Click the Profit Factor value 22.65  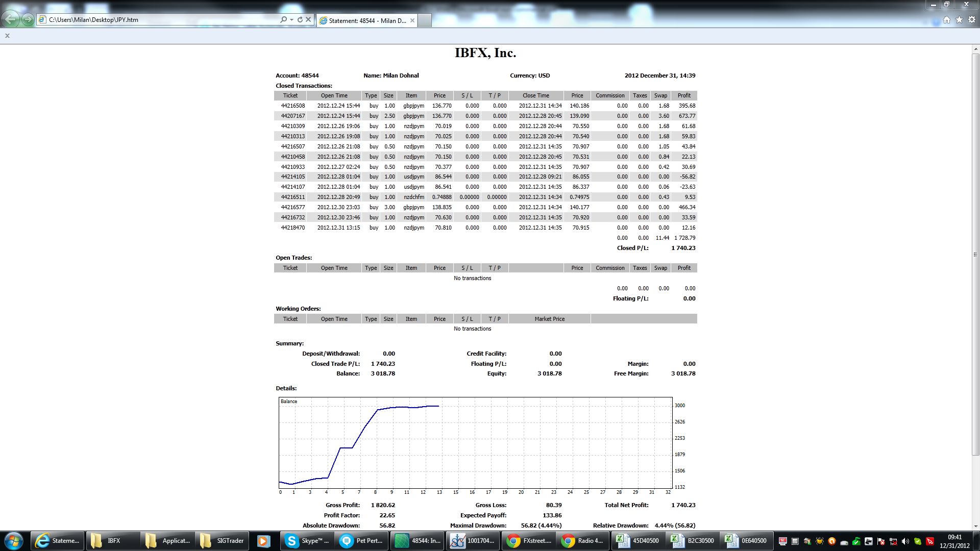(387, 516)
